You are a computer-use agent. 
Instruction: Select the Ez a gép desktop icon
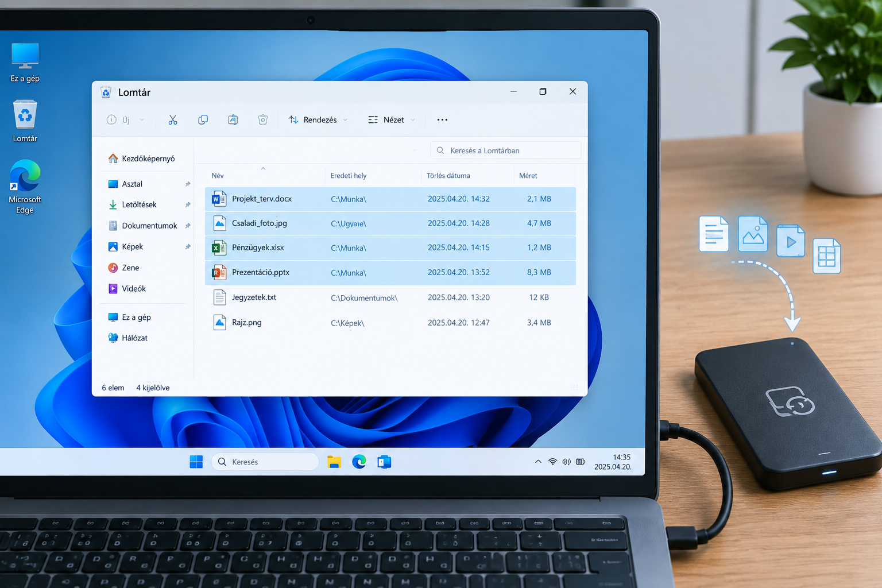coord(25,63)
